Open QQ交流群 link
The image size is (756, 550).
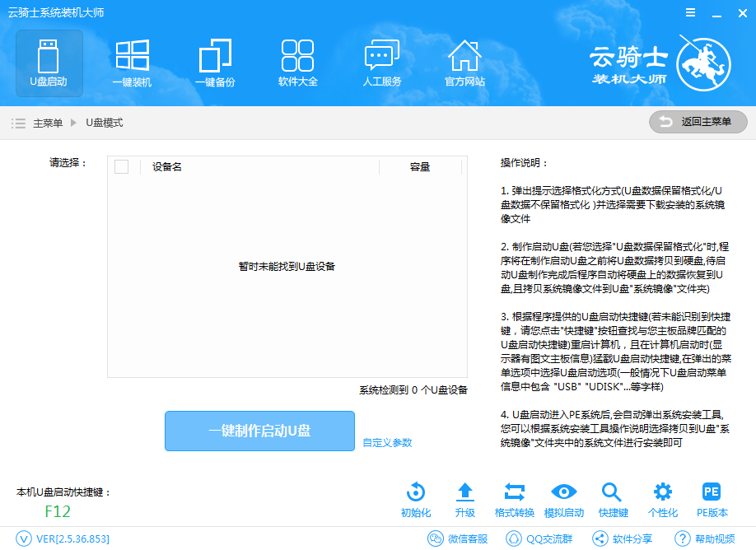click(x=539, y=538)
